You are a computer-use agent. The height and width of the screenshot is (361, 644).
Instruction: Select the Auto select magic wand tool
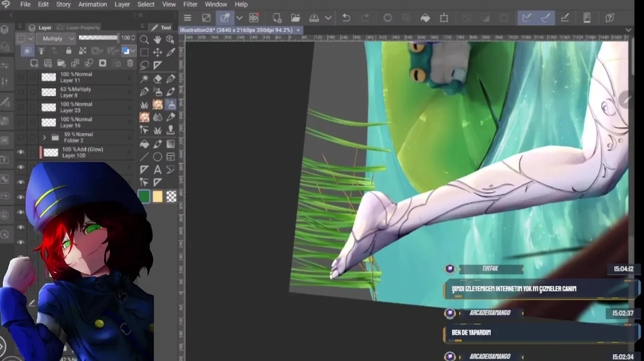coord(144,78)
